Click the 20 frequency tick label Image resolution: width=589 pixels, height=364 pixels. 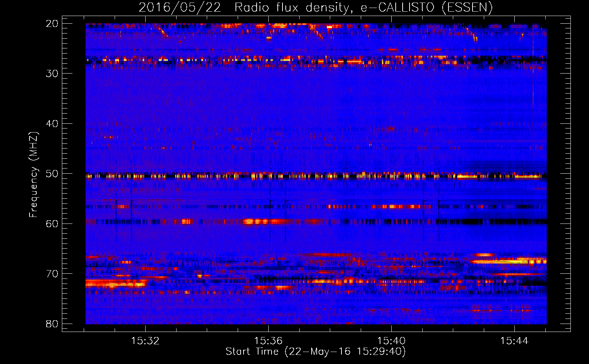coord(52,23)
